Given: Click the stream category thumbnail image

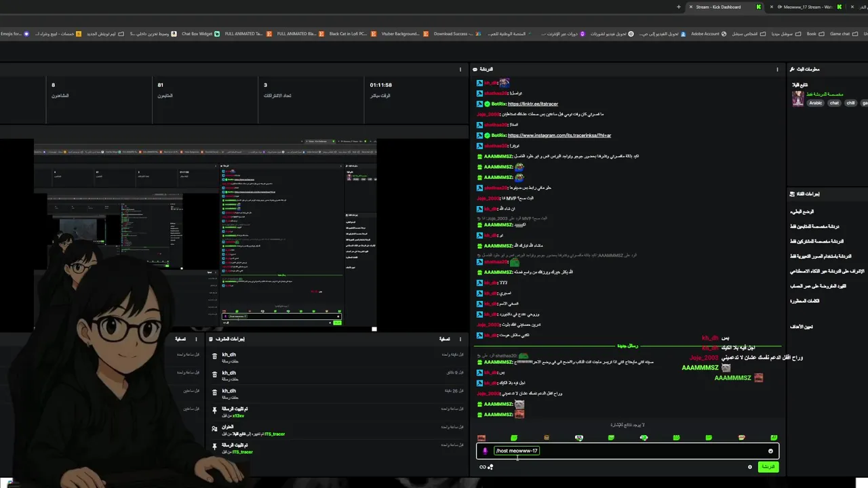Looking at the screenshot, I should click(797, 98).
